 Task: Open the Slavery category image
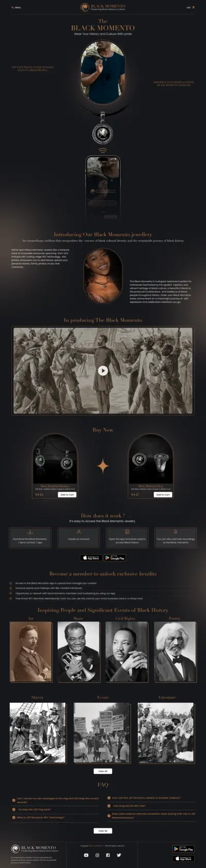pyautogui.click(x=38, y=733)
